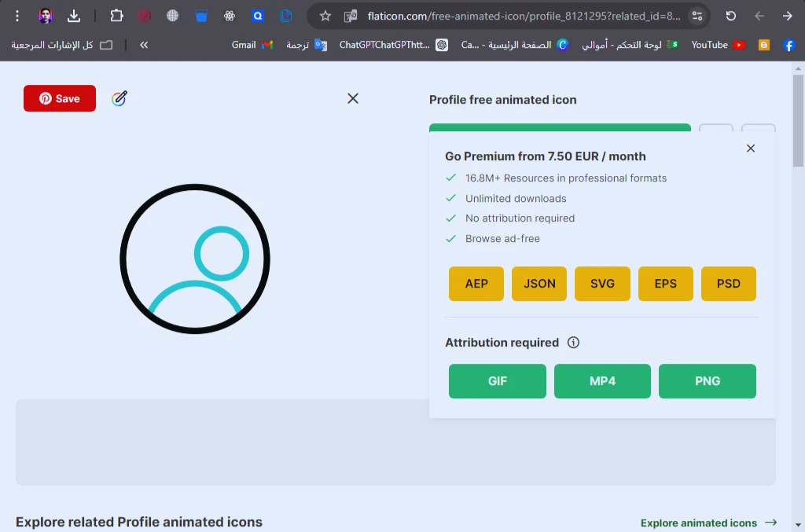Screen dimensions: 805x532
Task: Click the blue bucket extension icon
Action: [x=201, y=16]
